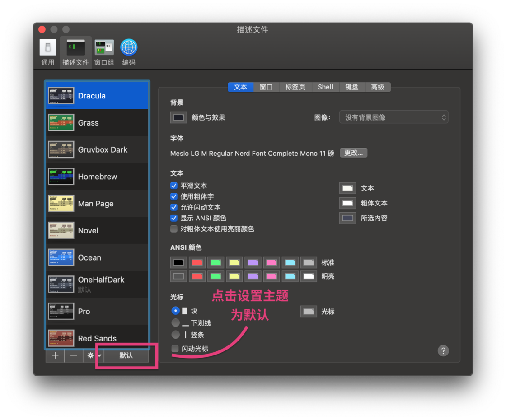This screenshot has height=420, width=506.
Task: Switch to the 窗口 tab
Action: [x=266, y=87]
